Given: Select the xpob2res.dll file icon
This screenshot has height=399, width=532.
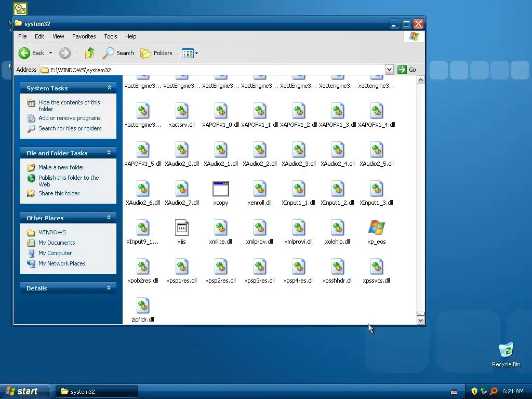Looking at the screenshot, I should click(143, 267).
